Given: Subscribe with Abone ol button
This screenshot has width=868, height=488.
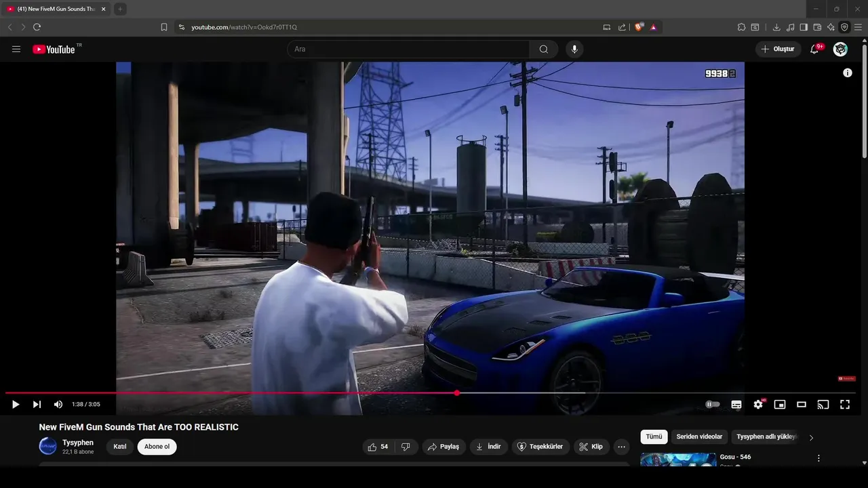Looking at the screenshot, I should tap(157, 447).
